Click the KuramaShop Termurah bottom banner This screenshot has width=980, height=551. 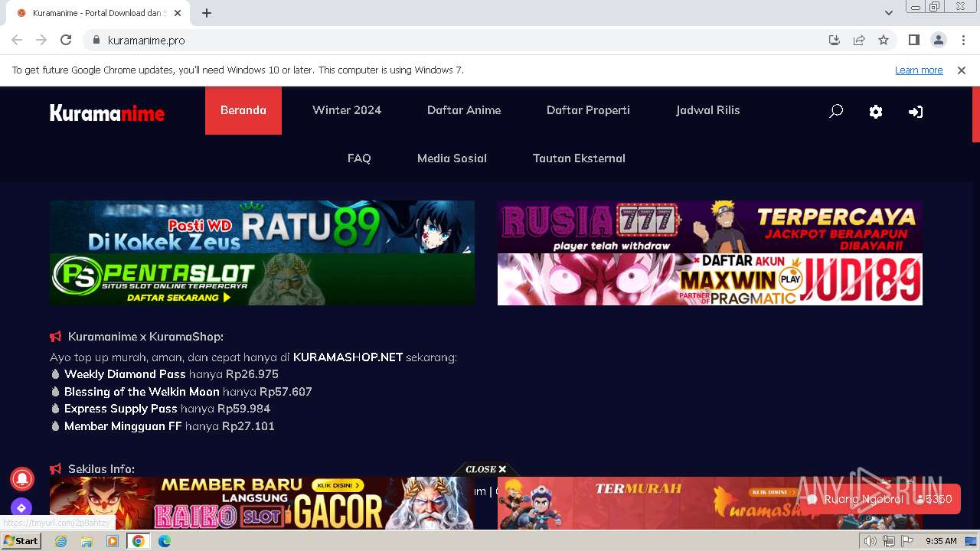click(710, 503)
